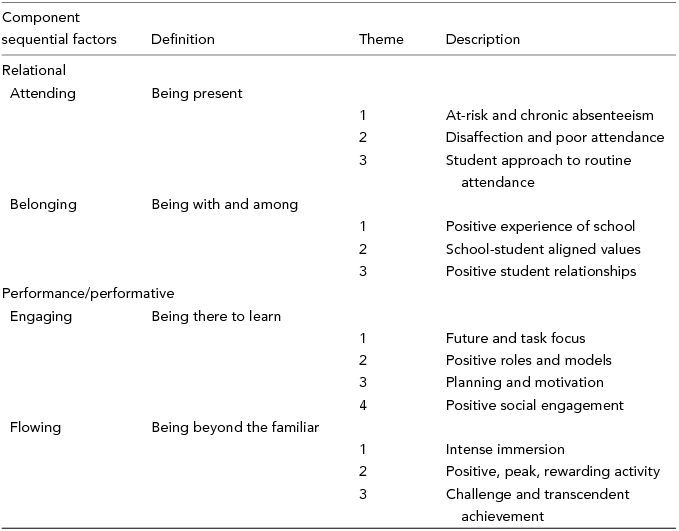This screenshot has height=531, width=679.
Task: Click the "Flowing" factor cell
Action: 35,427
